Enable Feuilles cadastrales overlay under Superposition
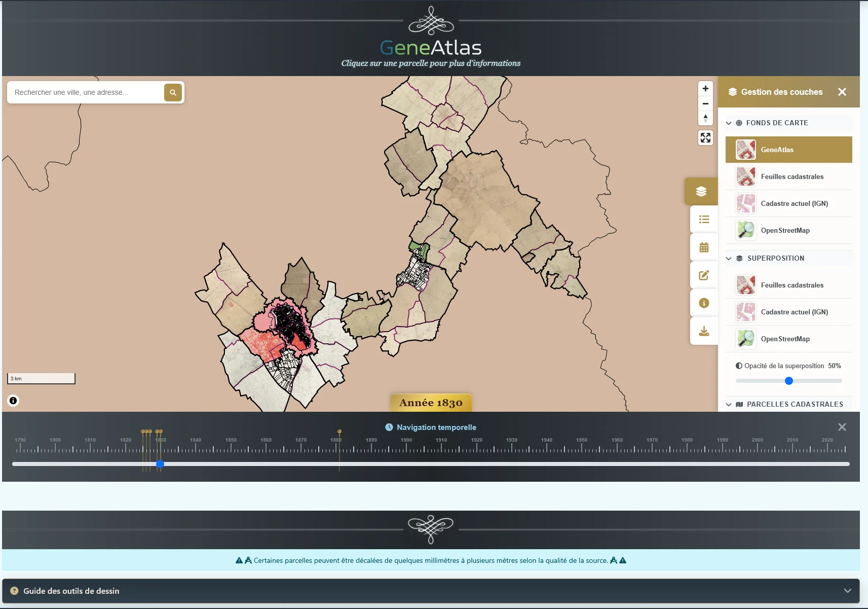This screenshot has height=609, width=868. tap(789, 285)
